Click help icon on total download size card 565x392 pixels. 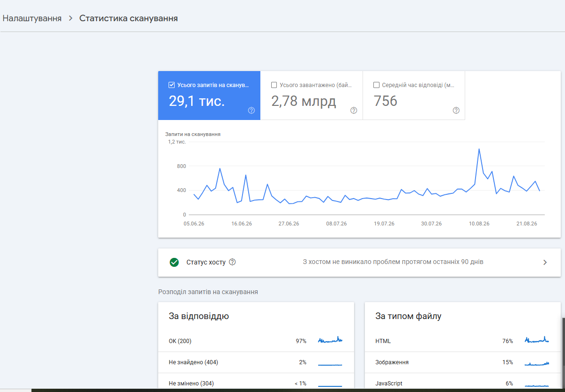point(354,111)
